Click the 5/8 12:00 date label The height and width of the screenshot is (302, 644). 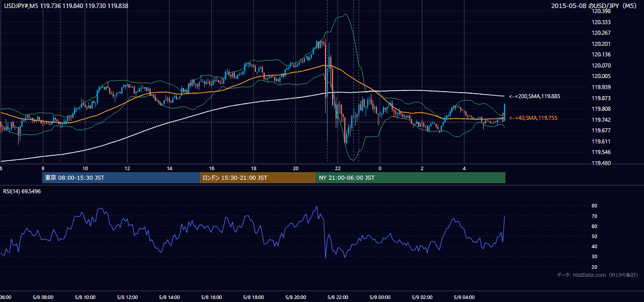pos(127,297)
